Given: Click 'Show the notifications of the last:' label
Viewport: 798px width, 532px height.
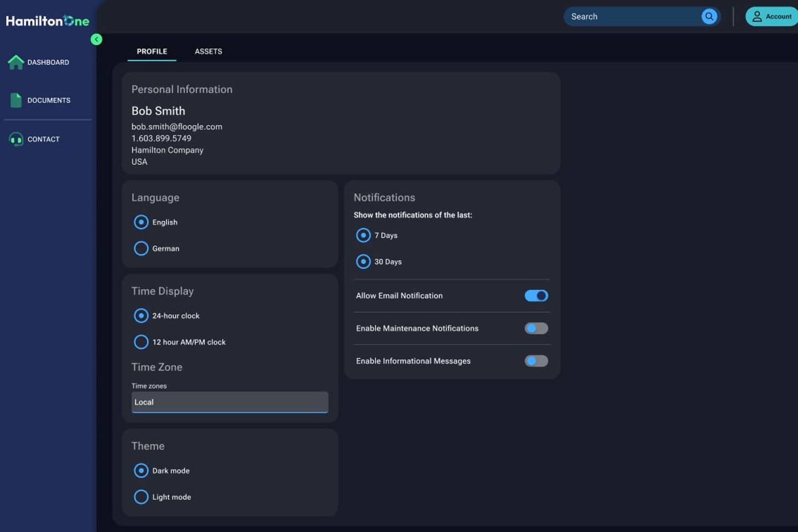Looking at the screenshot, I should [x=413, y=215].
